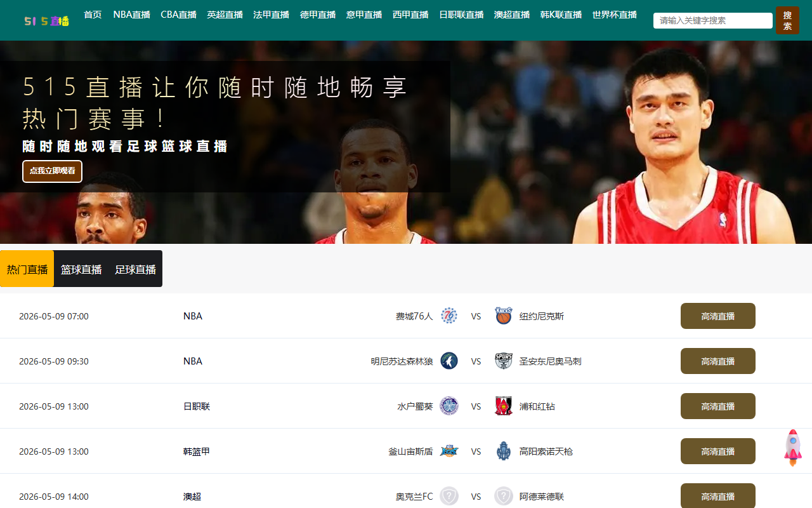Click the 浦和红钻 team crest
The width and height of the screenshot is (812, 508).
click(x=504, y=406)
